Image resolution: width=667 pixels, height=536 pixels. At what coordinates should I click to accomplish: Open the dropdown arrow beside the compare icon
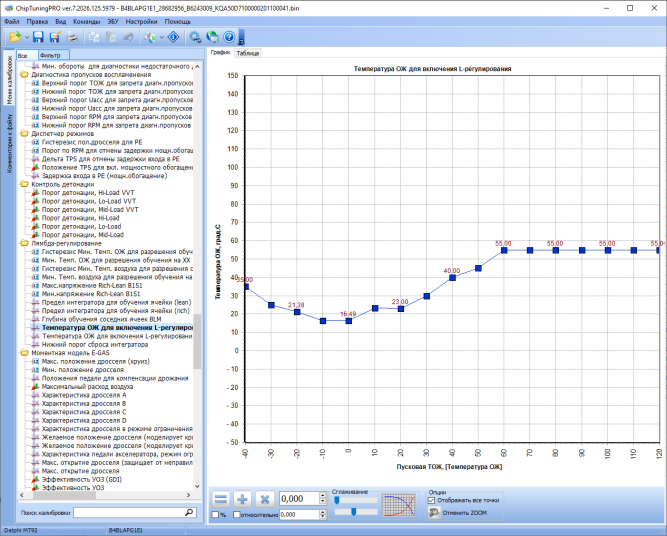click(162, 37)
